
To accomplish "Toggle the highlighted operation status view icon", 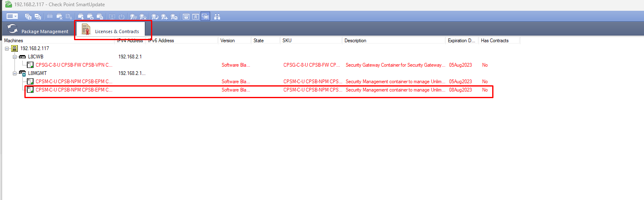I will [205, 17].
